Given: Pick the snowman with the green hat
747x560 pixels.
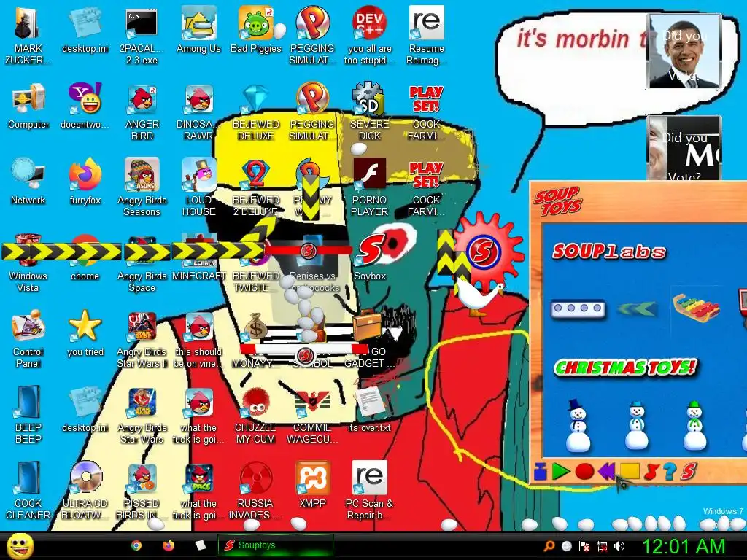Looking at the screenshot, I should (694, 426).
